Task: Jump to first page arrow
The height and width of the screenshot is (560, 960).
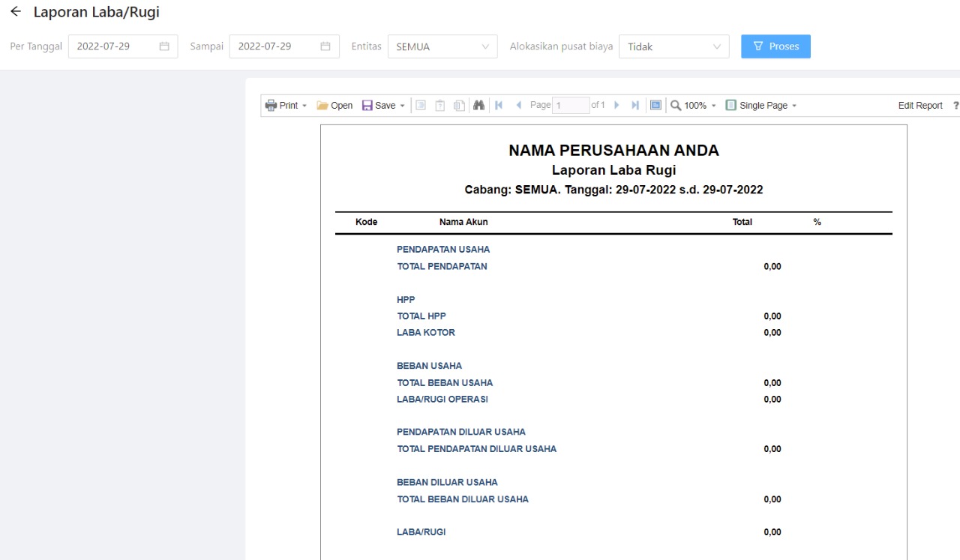Action: pos(499,106)
